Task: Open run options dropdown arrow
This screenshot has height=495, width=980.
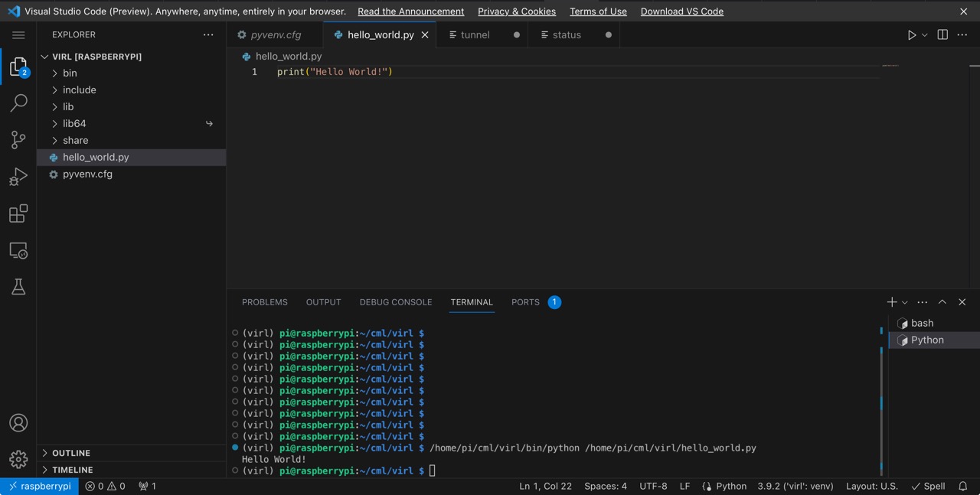Action: click(x=924, y=35)
